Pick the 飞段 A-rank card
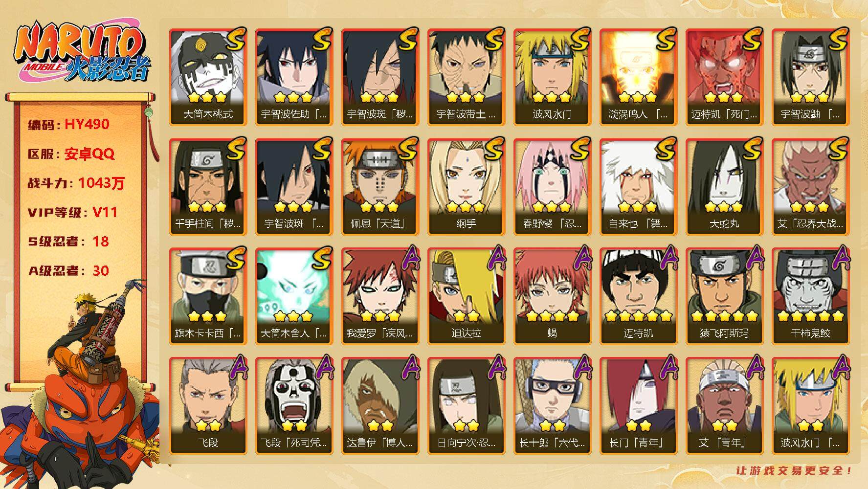 208,406
